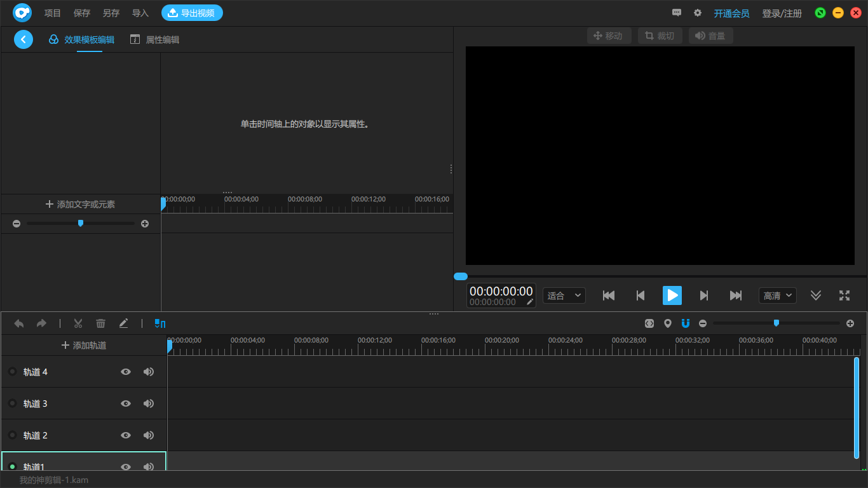Open the 高清 quality dropdown

[x=778, y=295]
